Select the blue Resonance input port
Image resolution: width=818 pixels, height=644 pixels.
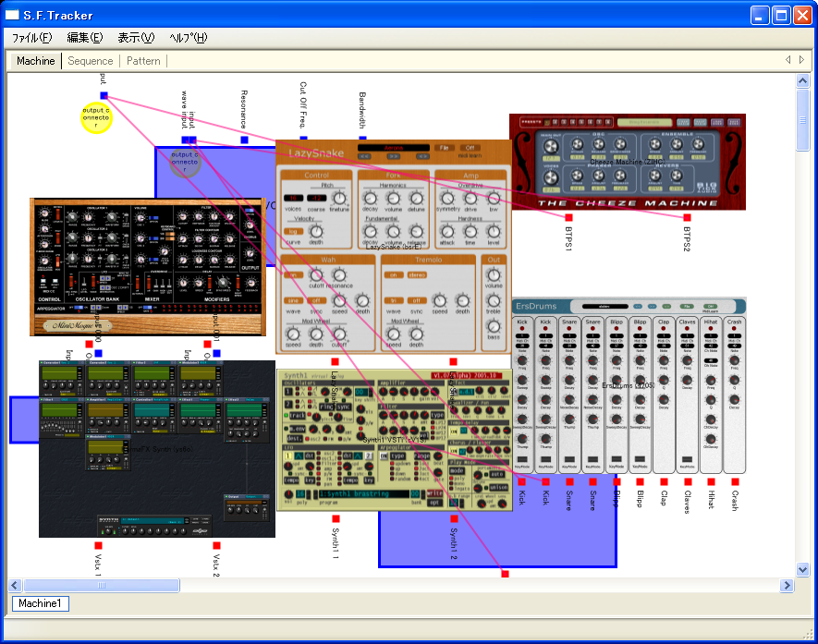click(x=244, y=140)
